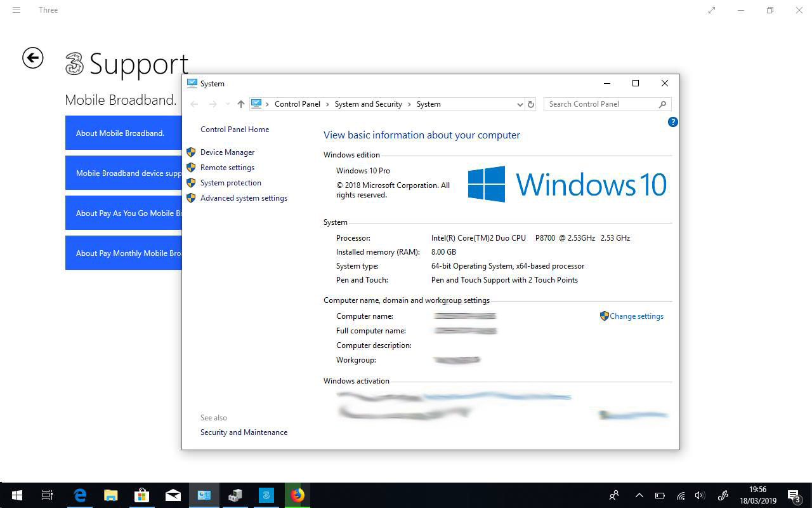Open File Explorer from taskbar
The image size is (812, 508).
(x=111, y=495)
